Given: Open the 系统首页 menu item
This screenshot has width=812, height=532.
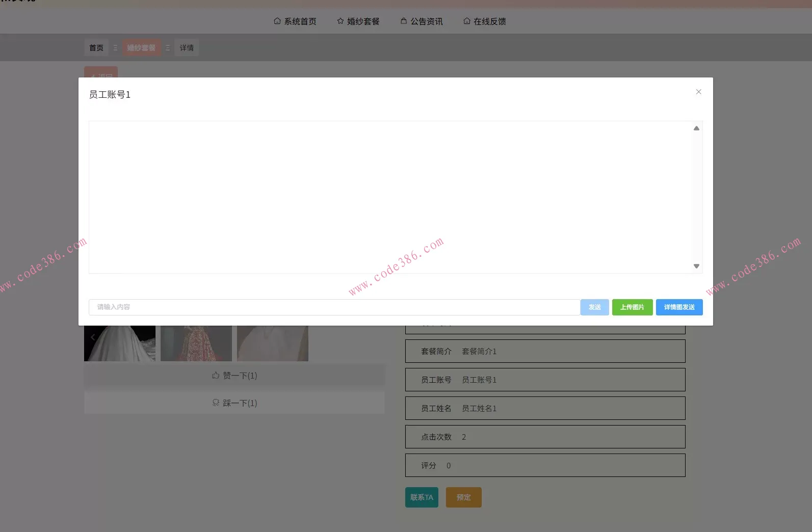Looking at the screenshot, I should [x=295, y=21].
